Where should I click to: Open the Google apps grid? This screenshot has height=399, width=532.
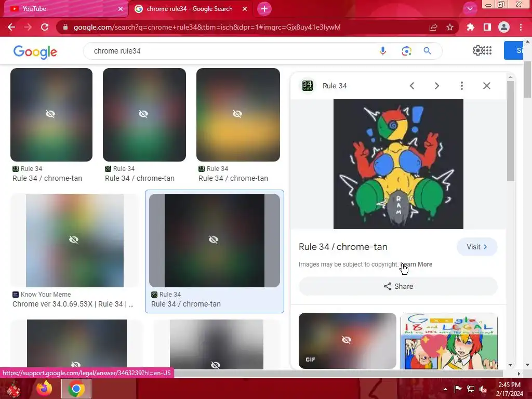487,50
